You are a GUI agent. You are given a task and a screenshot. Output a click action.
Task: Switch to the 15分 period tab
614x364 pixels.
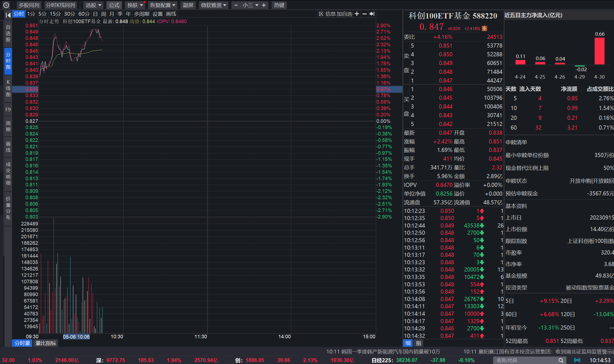(x=55, y=14)
